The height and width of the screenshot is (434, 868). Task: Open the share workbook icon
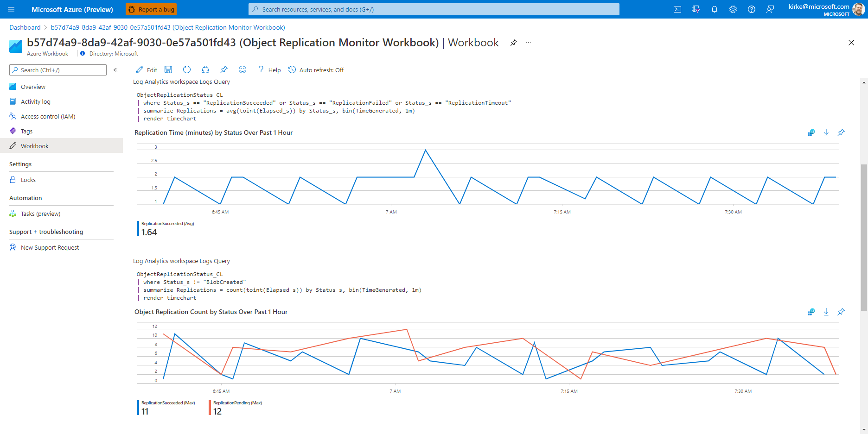point(205,69)
